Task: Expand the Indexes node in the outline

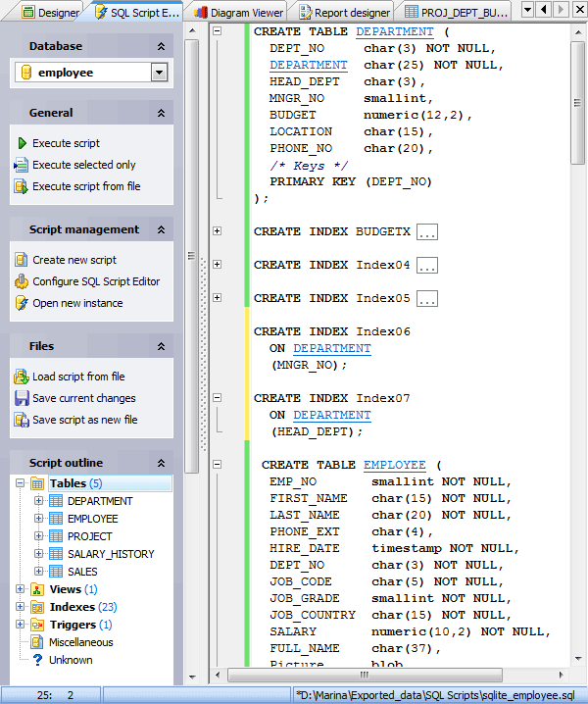Action: [x=22, y=607]
